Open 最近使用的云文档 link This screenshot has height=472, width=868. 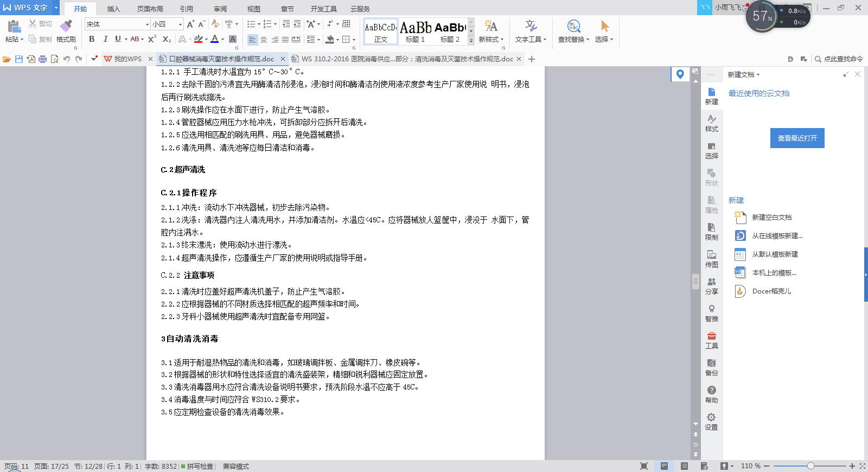point(758,93)
